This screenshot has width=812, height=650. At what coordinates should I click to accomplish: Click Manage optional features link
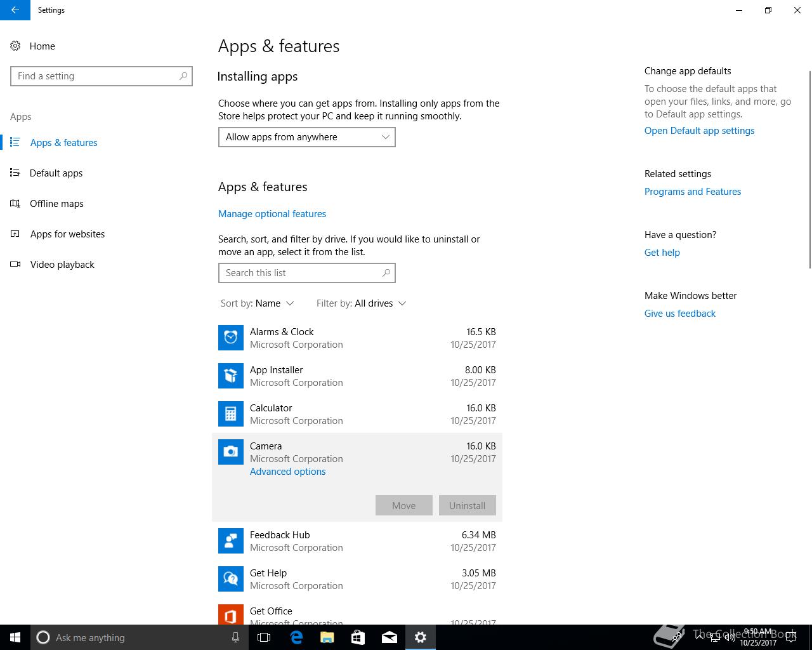[272, 214]
